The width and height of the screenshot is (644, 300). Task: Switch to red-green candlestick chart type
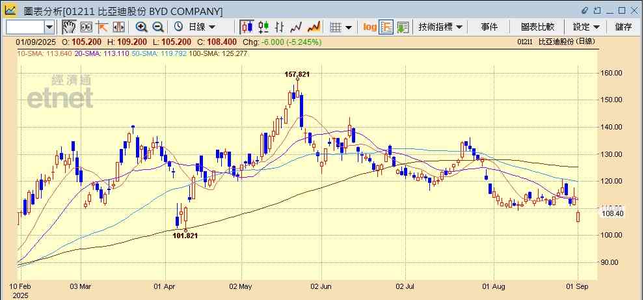pyautogui.click(x=263, y=27)
